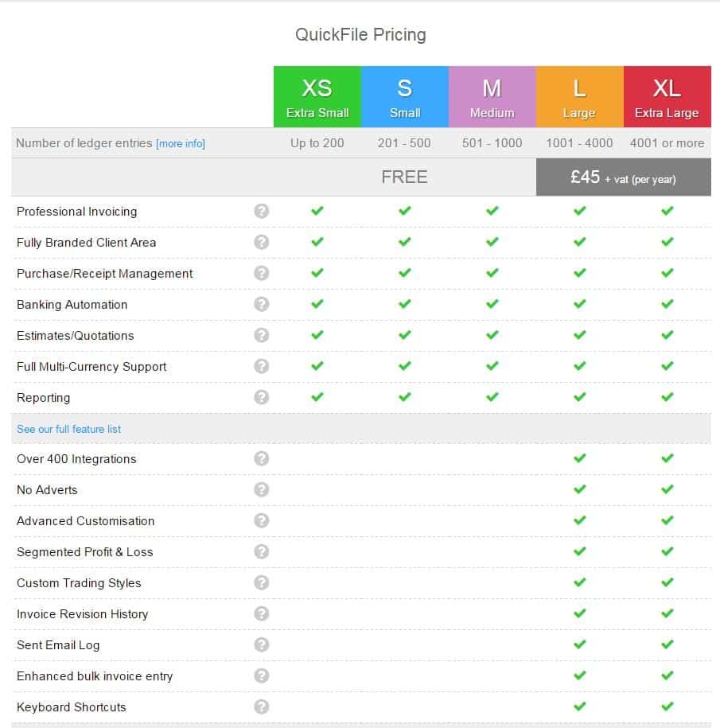Click help icon for Fully Branded Client Area
The height and width of the screenshot is (728, 720).
262,242
